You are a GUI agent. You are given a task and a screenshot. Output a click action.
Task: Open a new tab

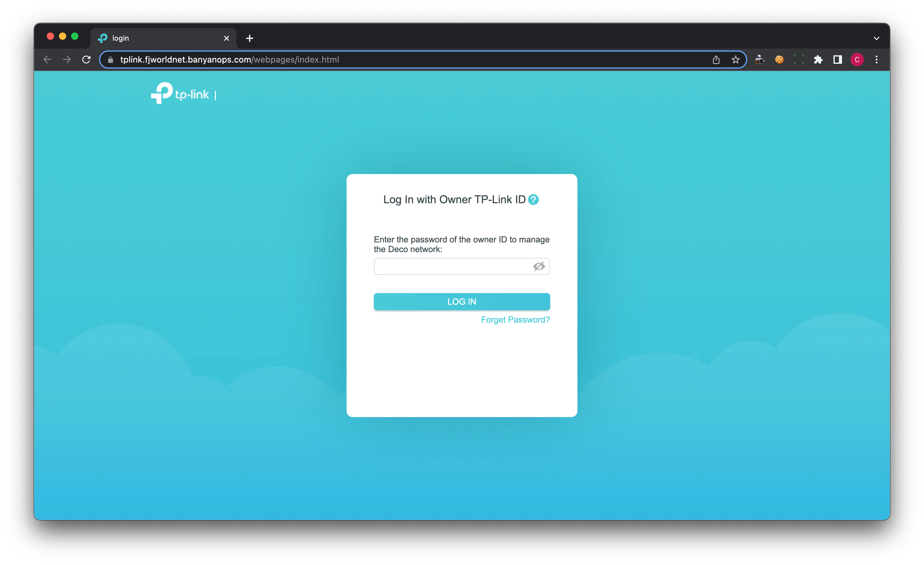coord(249,38)
